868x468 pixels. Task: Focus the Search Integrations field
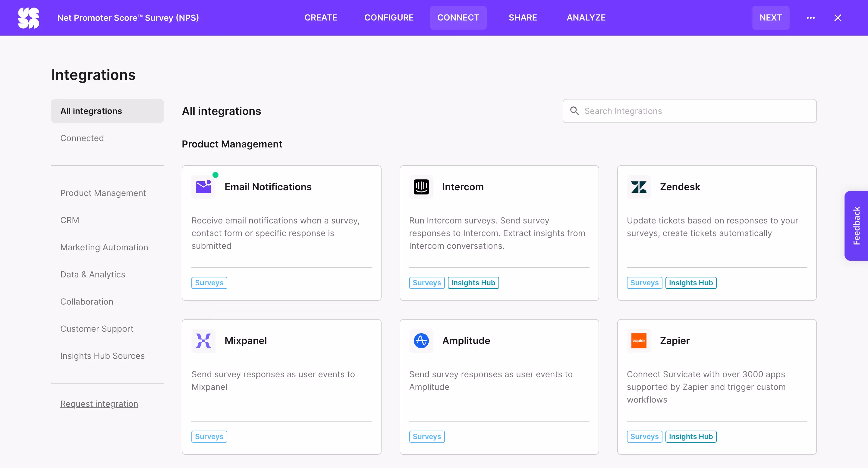(x=689, y=111)
